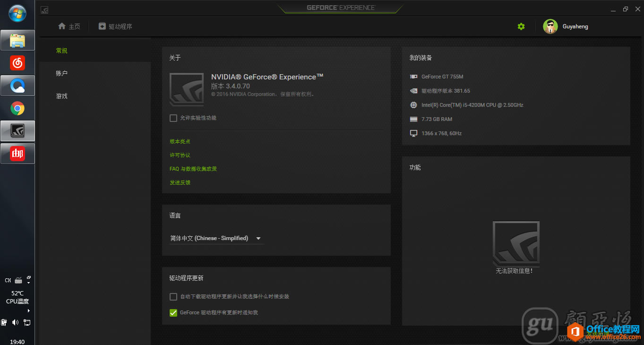Click 发送反馈 link

click(180, 182)
